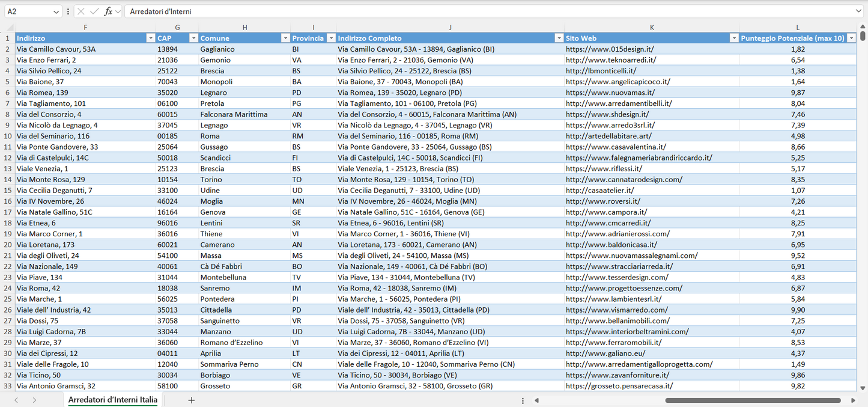Open the Comune column filter dropdown
The width and height of the screenshot is (868, 407).
(x=285, y=38)
